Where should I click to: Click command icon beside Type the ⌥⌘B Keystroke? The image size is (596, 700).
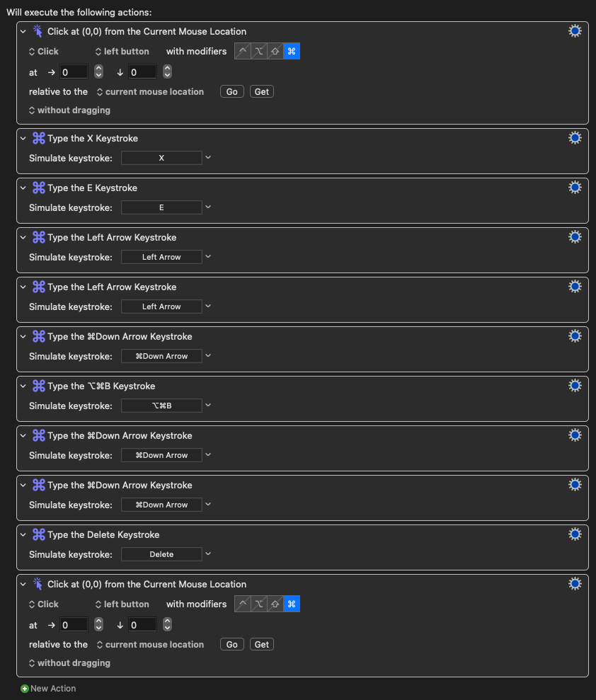(x=39, y=386)
